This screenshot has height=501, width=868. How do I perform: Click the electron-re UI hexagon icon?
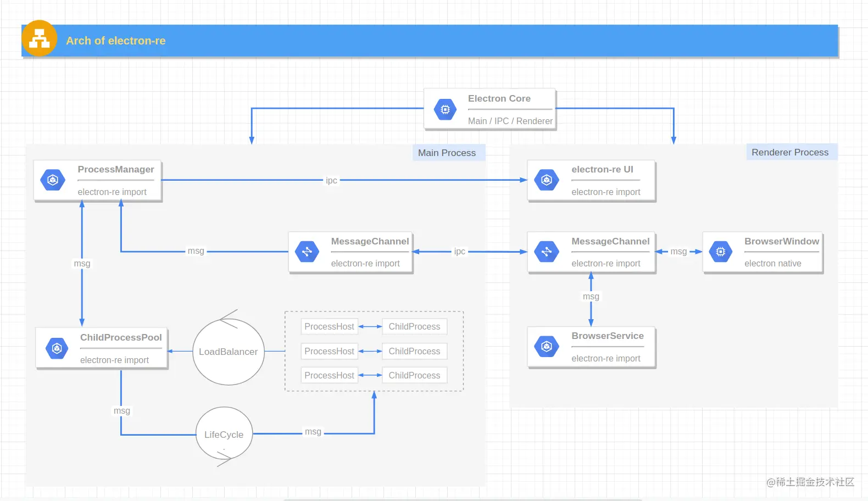coord(547,180)
